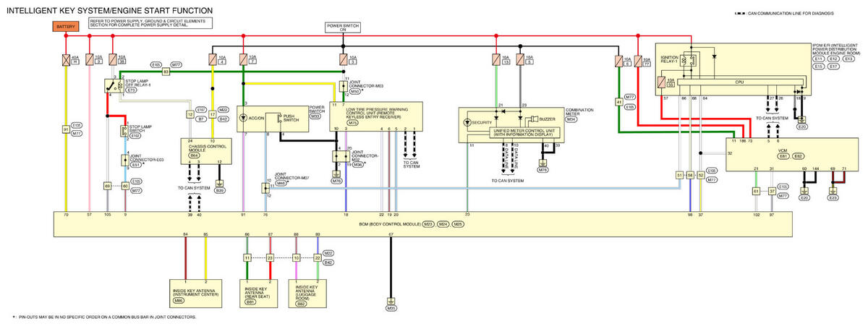
Task: Click connector pin 83 on green wire
Action: click(166, 72)
